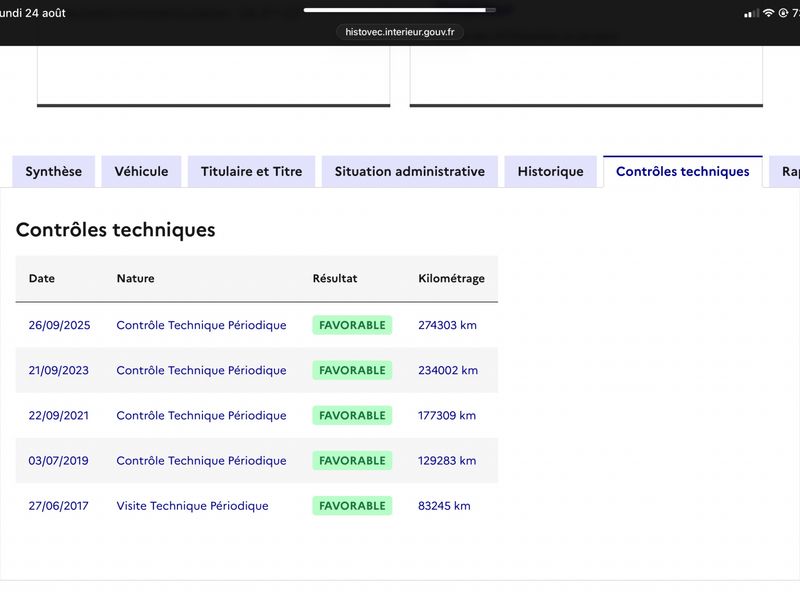Click Contrôle Technique Périodique in the 22/09/2021 row
This screenshot has width=800, height=600.
(201, 415)
